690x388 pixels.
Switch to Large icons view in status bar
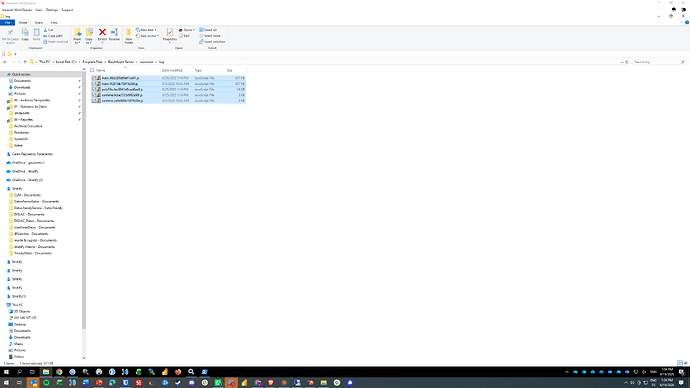pos(686,363)
